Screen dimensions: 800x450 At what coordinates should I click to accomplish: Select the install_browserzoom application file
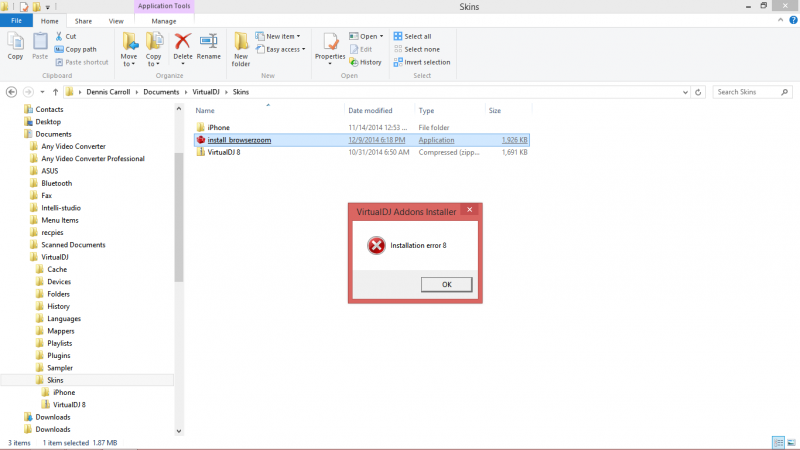[362, 140]
